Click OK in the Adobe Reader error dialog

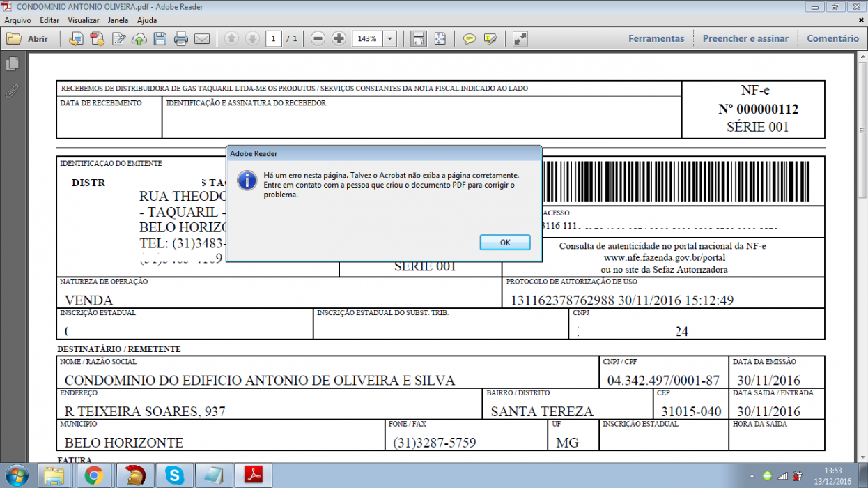tap(505, 243)
